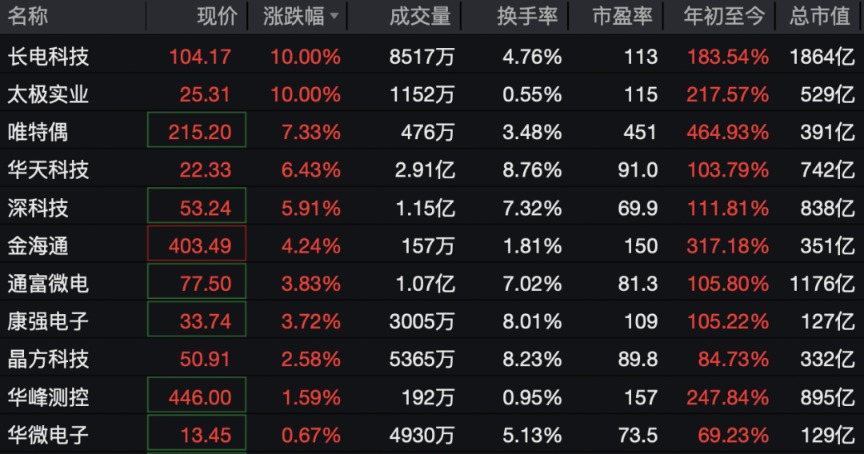Select boxed price 215.20
Image resolution: width=864 pixels, height=454 pixels.
[x=197, y=130]
